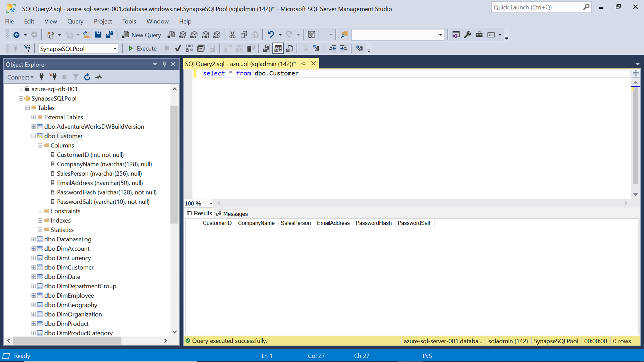The height and width of the screenshot is (362, 644).
Task: Collapse the dbo.Customer Columns folder
Action: [x=40, y=145]
